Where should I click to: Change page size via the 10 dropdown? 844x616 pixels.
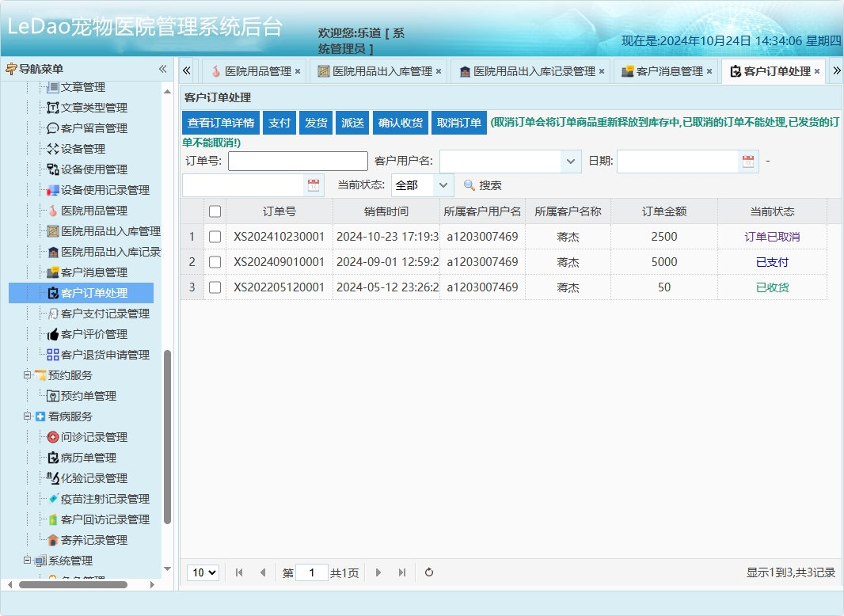tap(203, 572)
